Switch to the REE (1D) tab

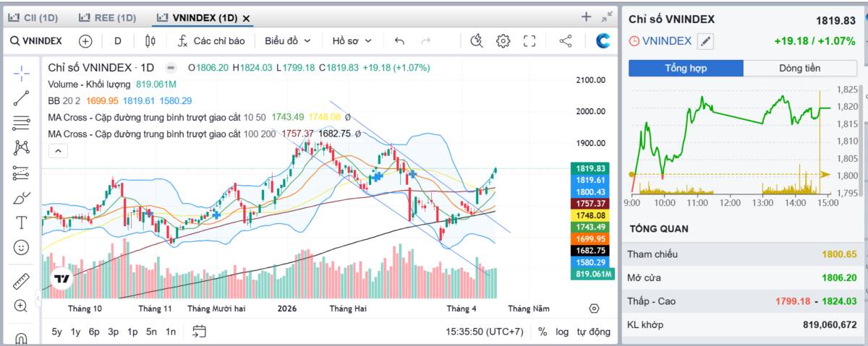coord(107,18)
